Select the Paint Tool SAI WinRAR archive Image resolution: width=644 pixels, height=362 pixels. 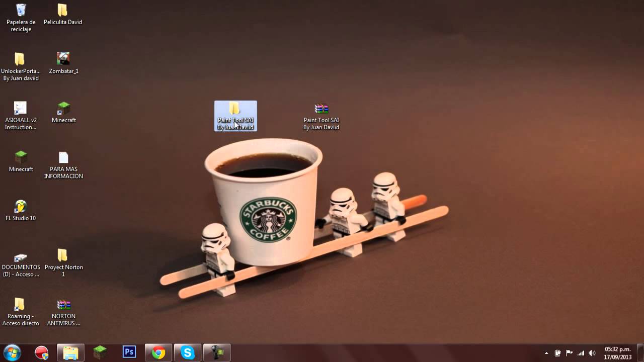pos(321,116)
